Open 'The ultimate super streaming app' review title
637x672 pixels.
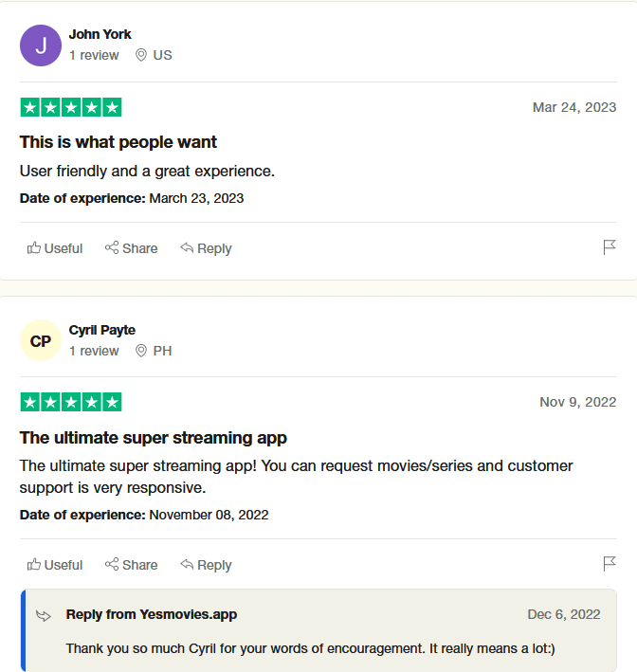point(153,438)
